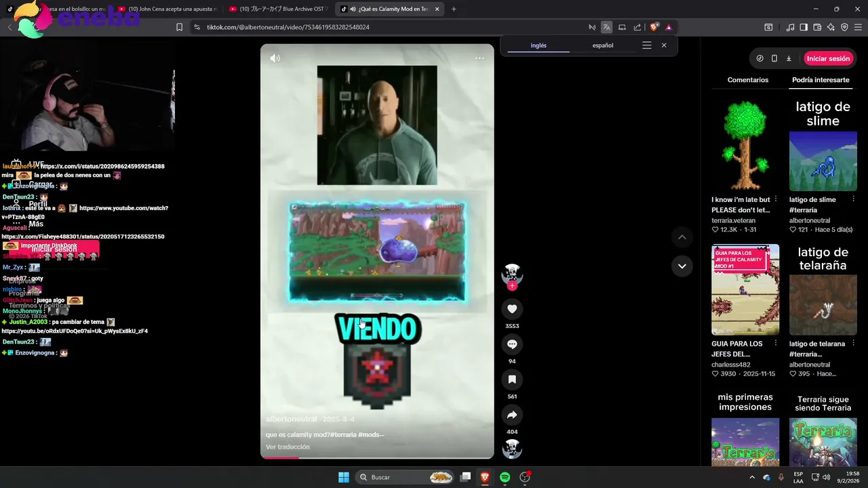Share the video with the arrow icon
This screenshot has height=488, width=868.
tap(512, 415)
